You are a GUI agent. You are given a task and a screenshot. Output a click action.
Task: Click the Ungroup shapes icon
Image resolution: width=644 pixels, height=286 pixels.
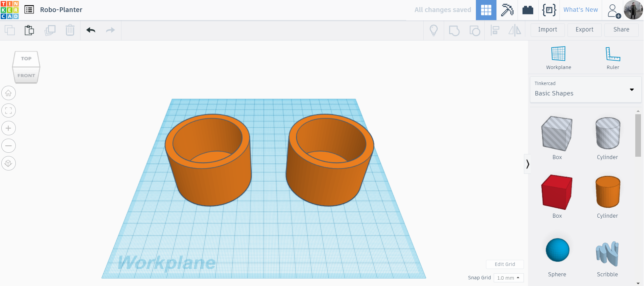pyautogui.click(x=475, y=30)
